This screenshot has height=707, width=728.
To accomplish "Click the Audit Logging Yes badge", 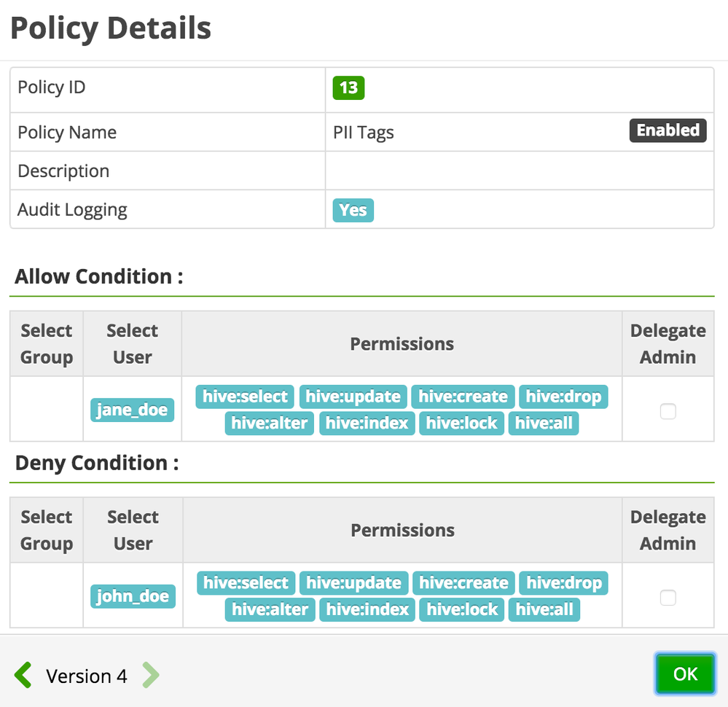I will (x=353, y=210).
